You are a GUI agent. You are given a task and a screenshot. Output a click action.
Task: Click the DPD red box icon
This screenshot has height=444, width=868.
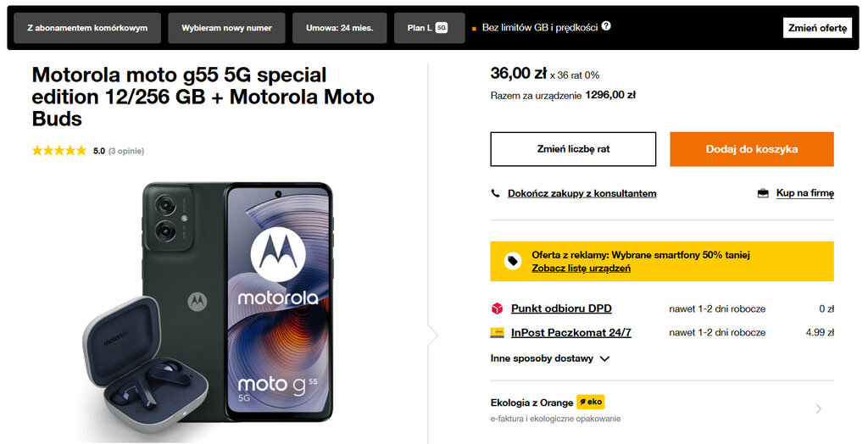(497, 308)
